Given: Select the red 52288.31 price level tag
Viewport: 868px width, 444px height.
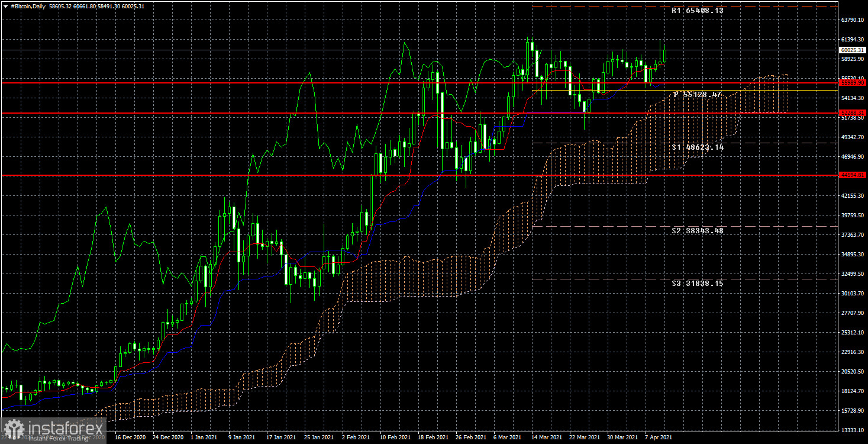Looking at the screenshot, I should 853,112.
